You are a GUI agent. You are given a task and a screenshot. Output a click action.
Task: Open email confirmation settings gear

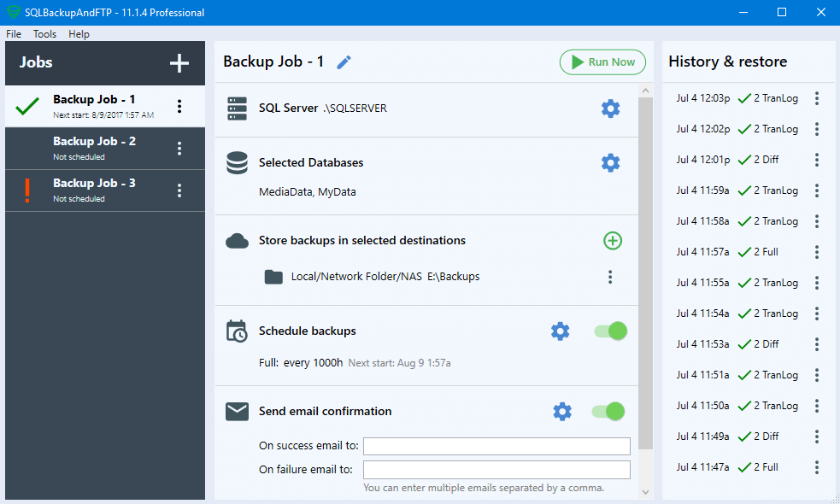(561, 411)
